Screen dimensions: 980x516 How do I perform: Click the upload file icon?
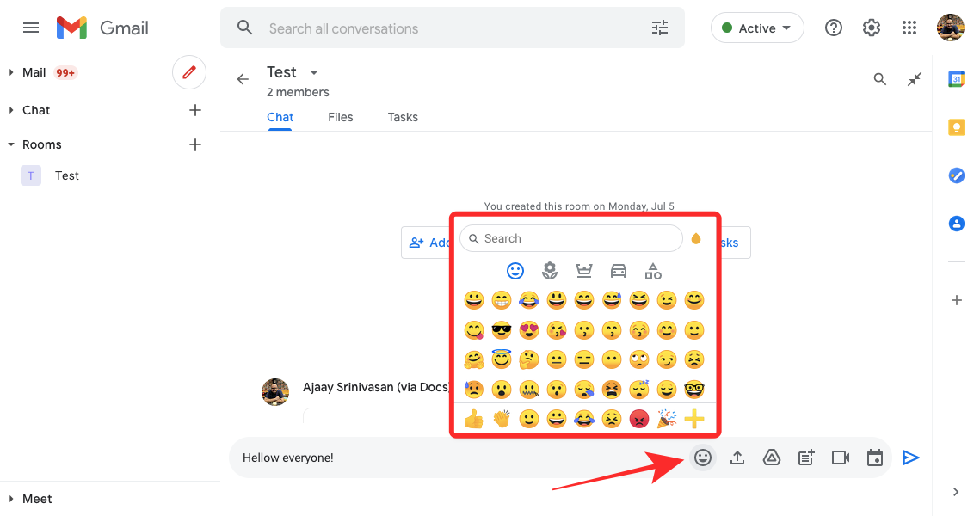pyautogui.click(x=737, y=458)
